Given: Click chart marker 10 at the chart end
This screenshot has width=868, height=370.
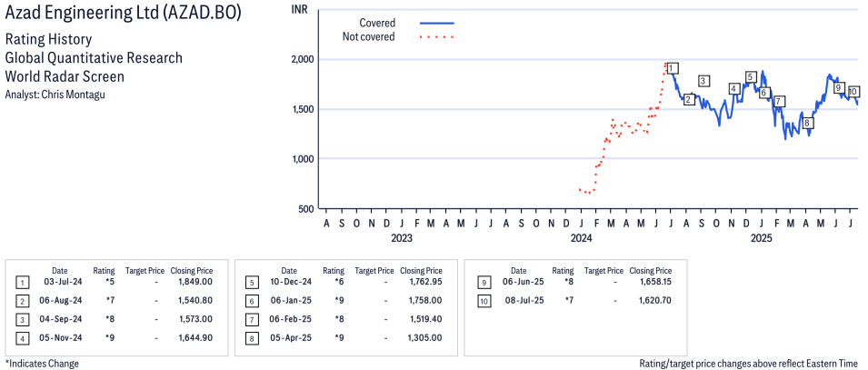Looking at the screenshot, I should 853,92.
